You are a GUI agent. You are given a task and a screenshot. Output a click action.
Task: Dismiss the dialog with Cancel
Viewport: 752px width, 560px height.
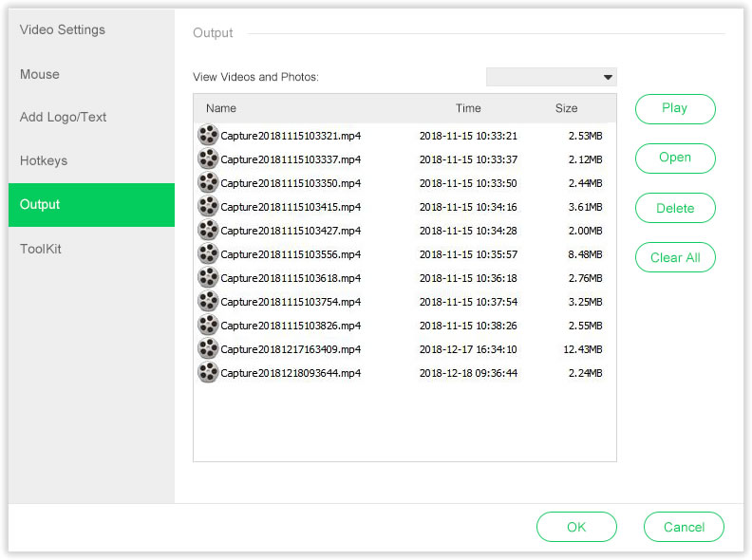coord(684,527)
